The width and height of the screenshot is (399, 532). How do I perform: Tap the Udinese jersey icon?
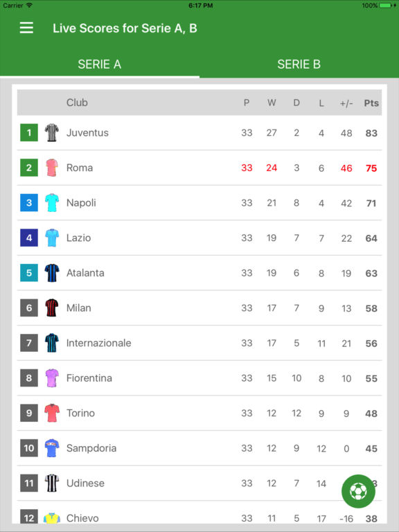(51, 483)
